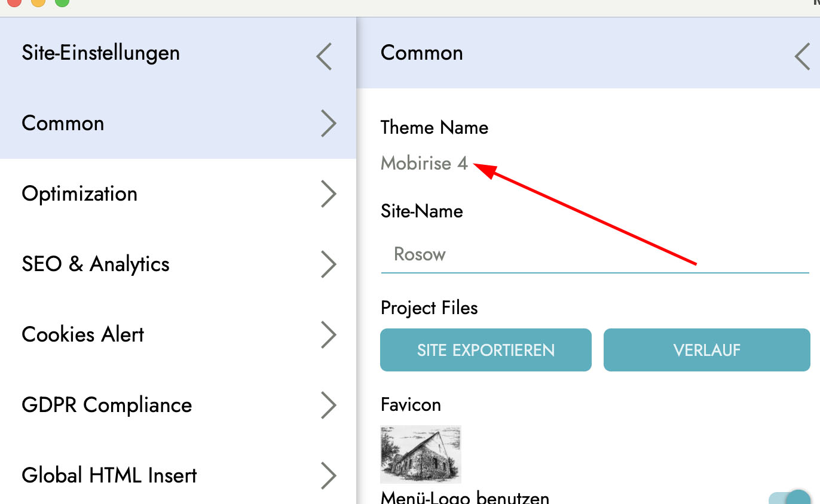This screenshot has height=504, width=820.
Task: Click VERLAUF history button
Action: pyautogui.click(x=706, y=350)
